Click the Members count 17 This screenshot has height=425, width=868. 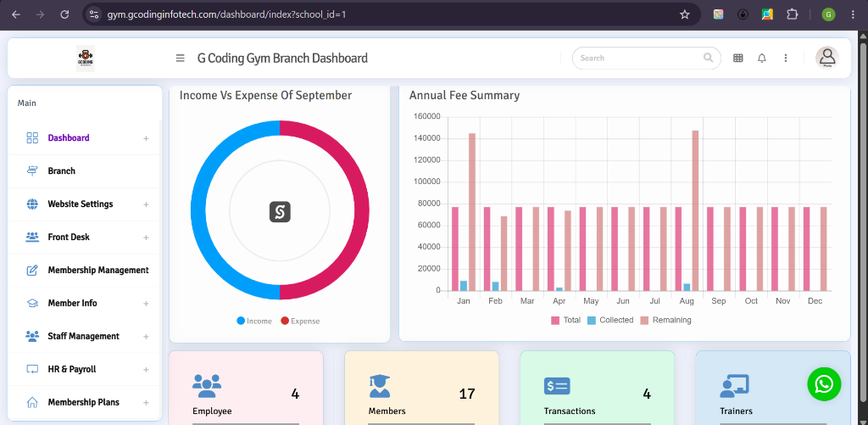tap(467, 394)
